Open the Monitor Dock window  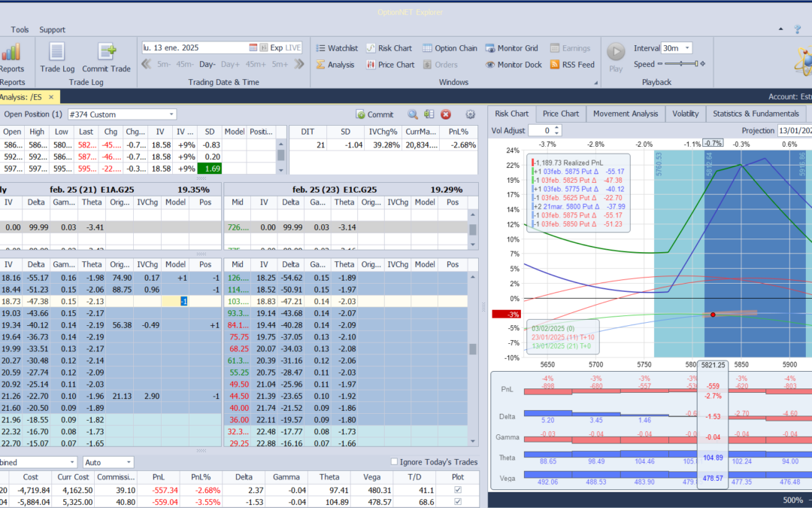click(514, 65)
